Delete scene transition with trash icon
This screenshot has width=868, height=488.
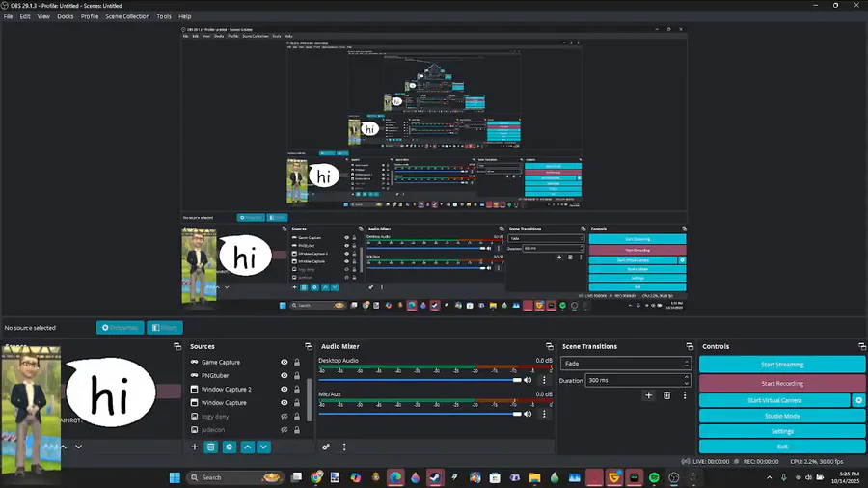coord(667,395)
